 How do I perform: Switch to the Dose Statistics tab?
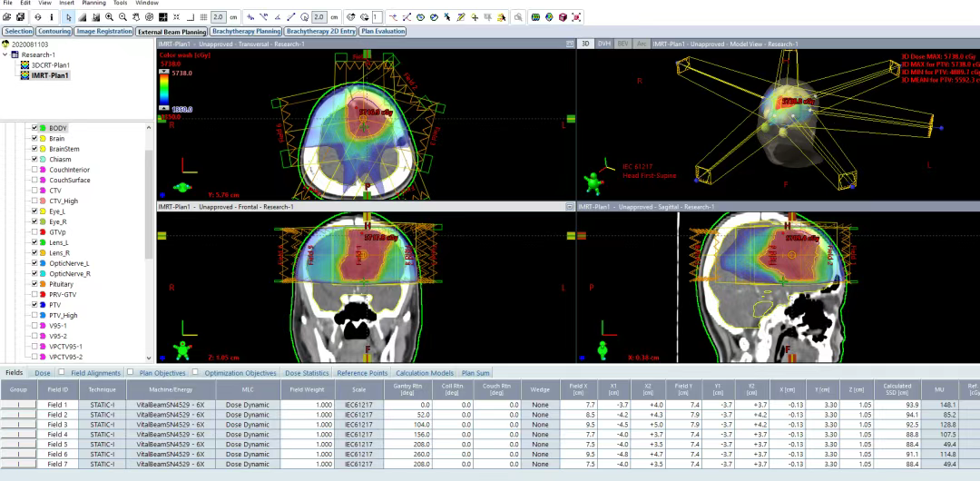click(x=307, y=373)
